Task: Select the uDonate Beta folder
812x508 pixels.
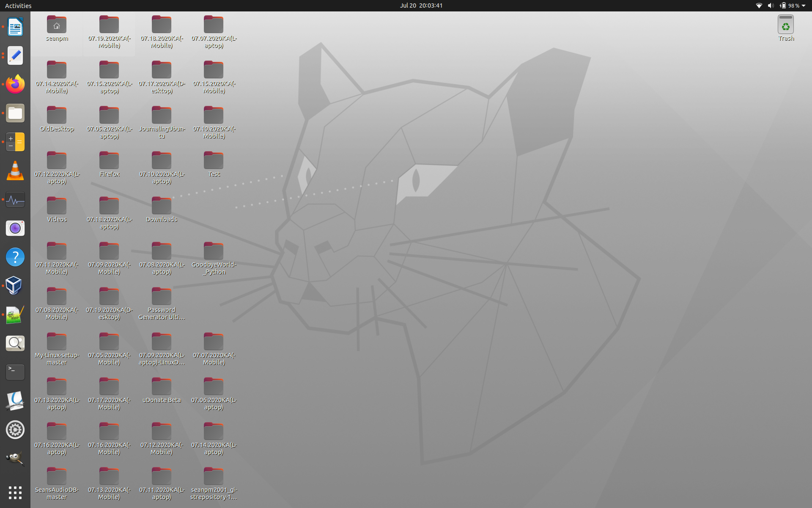Action: 162,390
